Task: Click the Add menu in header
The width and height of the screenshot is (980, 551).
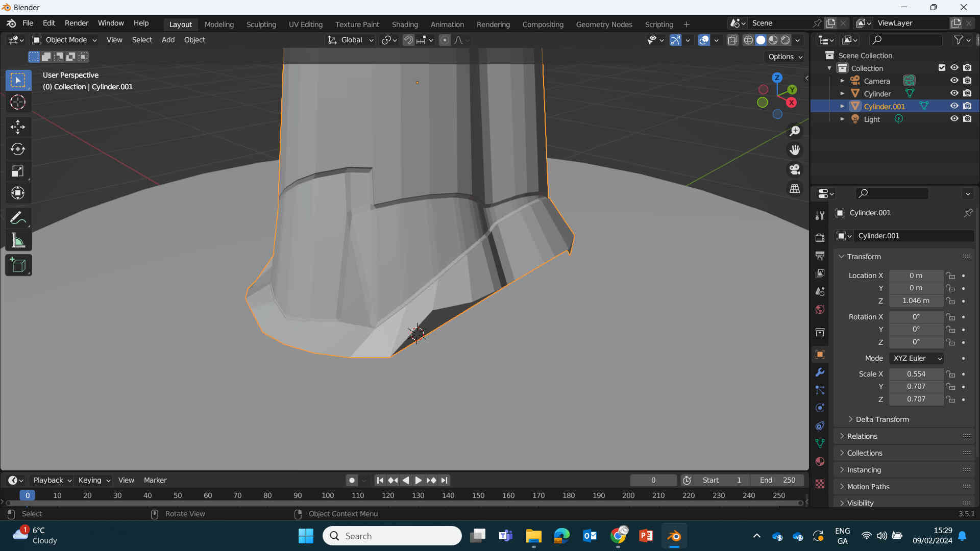Action: click(x=167, y=39)
